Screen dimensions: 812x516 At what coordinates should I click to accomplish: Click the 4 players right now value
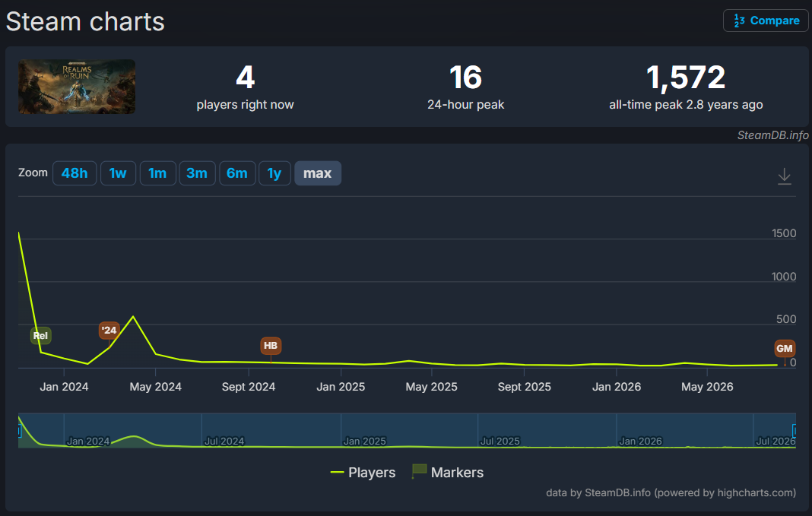245,78
